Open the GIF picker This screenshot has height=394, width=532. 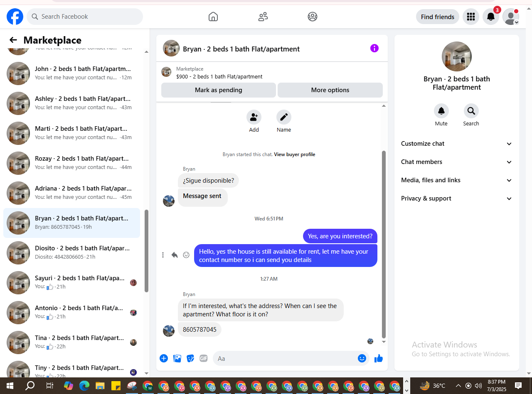203,358
